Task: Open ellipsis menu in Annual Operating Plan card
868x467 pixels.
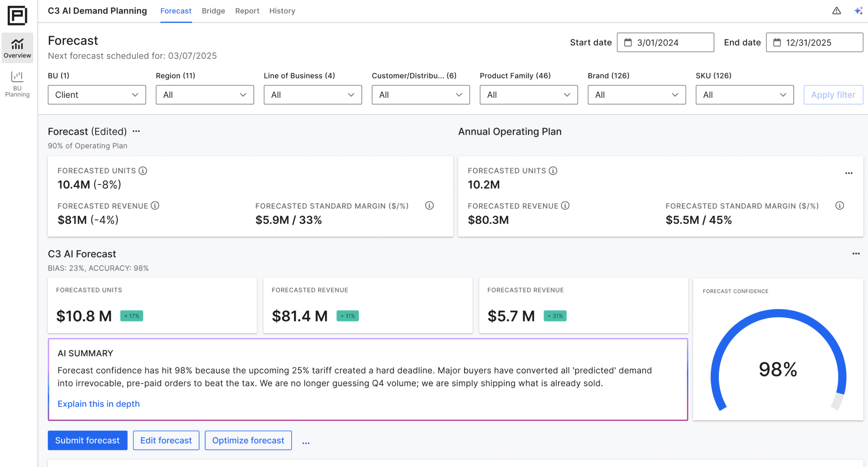Action: click(x=849, y=173)
